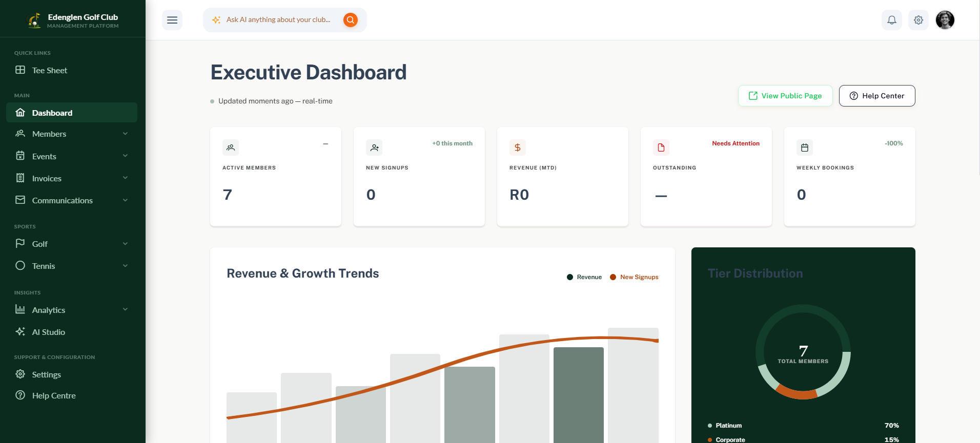Click the Events calendar icon in sidebar

[x=20, y=156]
